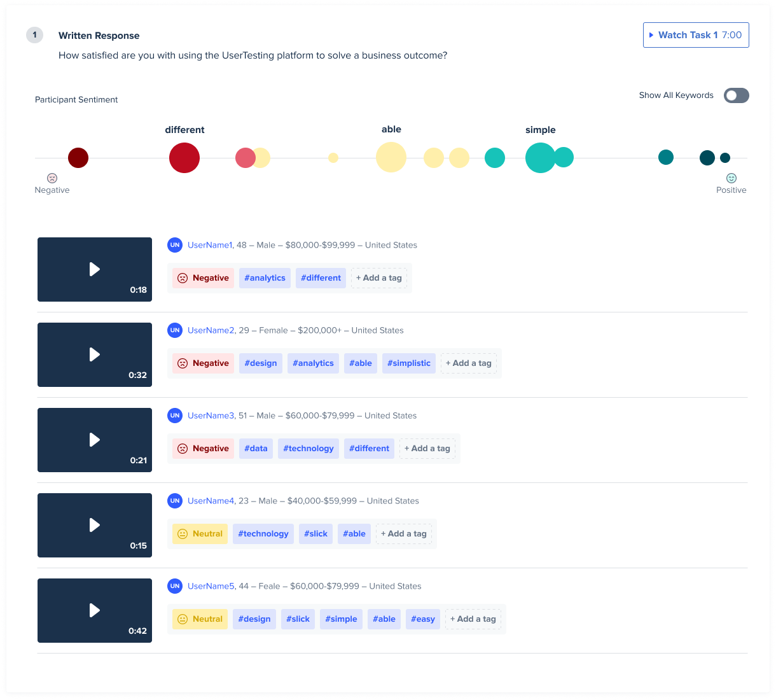Add a tag to UserName2's response
Image resolution: width=776 pixels, height=700 pixels.
coord(469,363)
